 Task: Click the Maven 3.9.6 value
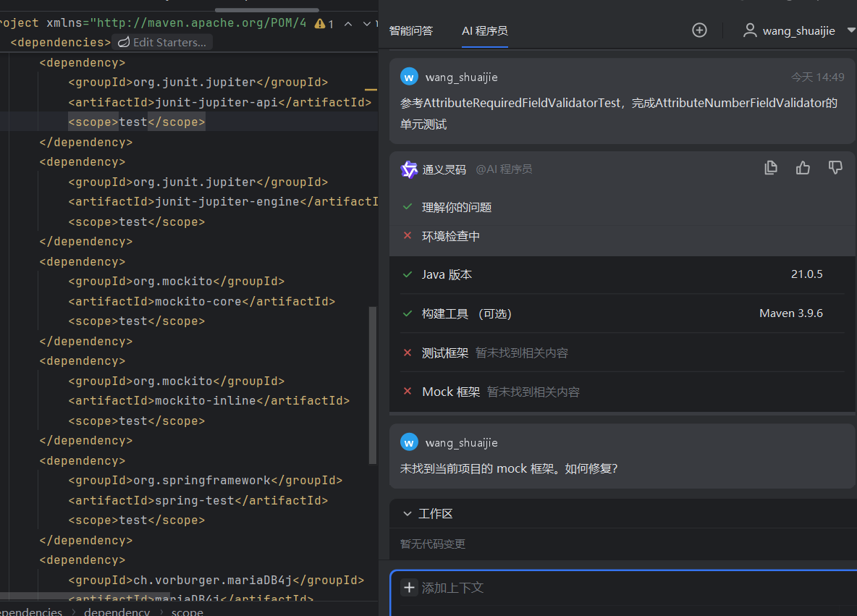[x=791, y=313]
